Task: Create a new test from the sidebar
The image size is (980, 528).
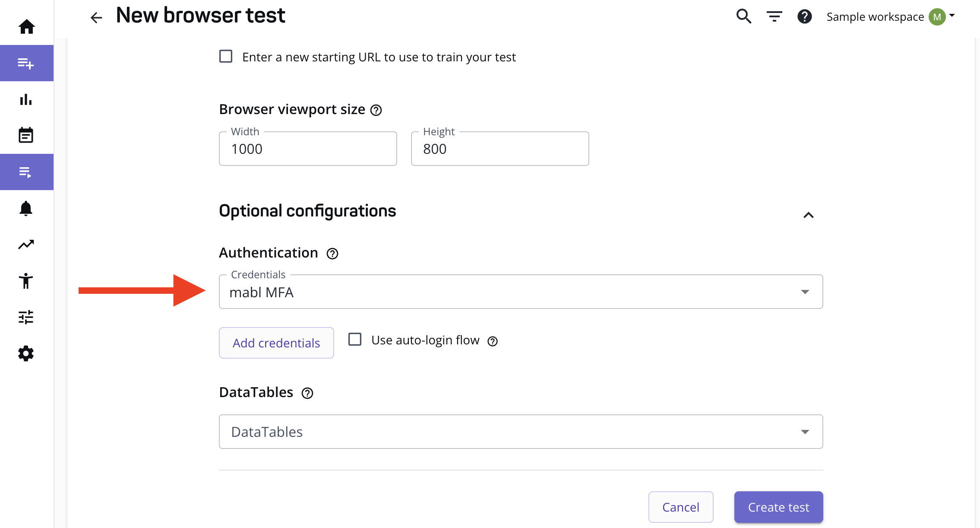Action: (x=26, y=63)
